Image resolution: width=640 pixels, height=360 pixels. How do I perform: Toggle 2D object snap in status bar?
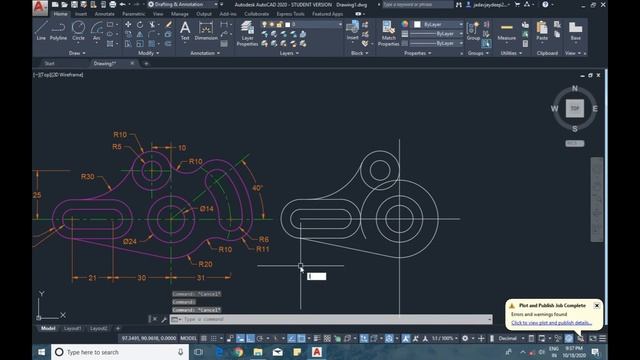(301, 338)
